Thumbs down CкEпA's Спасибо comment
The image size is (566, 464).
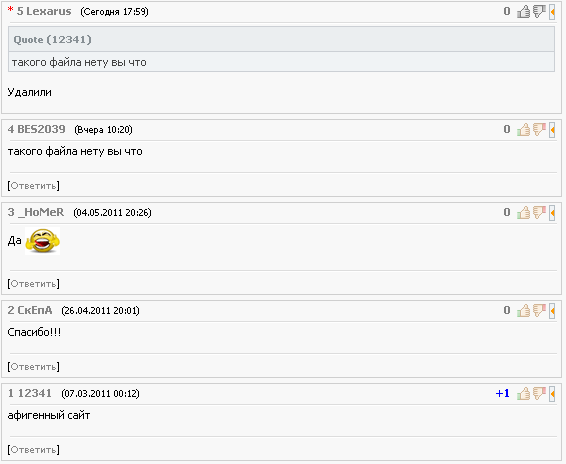(x=539, y=310)
